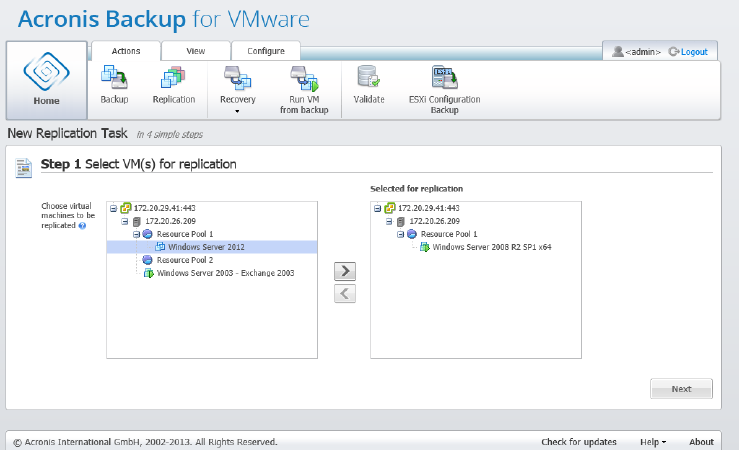Click the Resource Pool 1 icon in the left tree
Image resolution: width=739 pixels, height=450 pixels.
coord(148,234)
